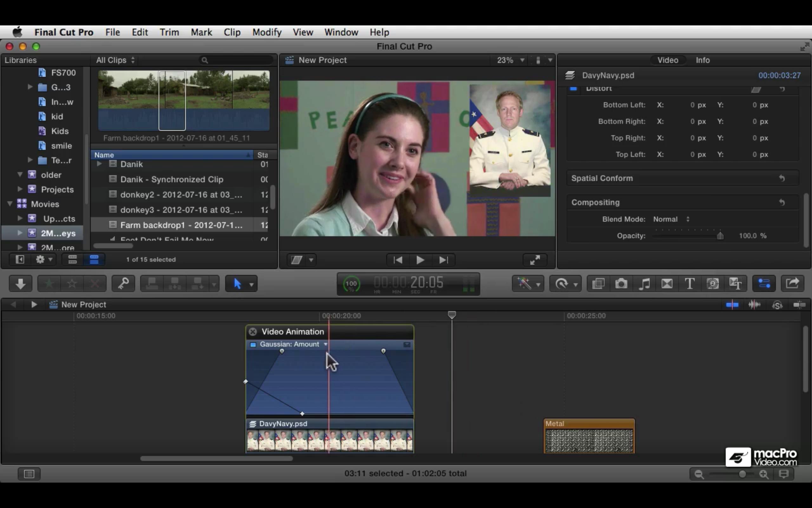This screenshot has height=508, width=812.
Task: Toggle snapping in timeline
Action: click(x=799, y=305)
